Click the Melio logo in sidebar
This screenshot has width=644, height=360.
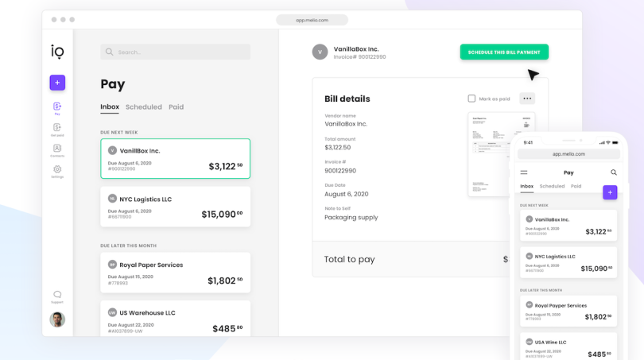[57, 52]
